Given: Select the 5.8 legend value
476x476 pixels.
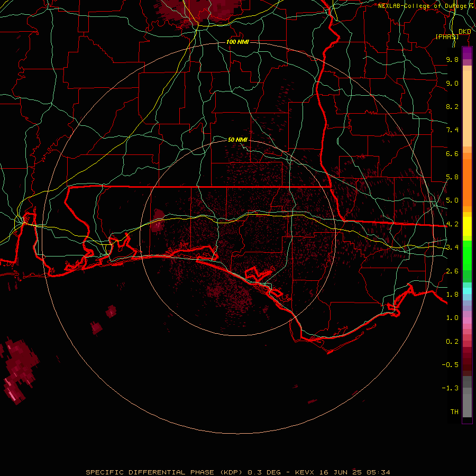Looking at the screenshot, I should 452,177.
